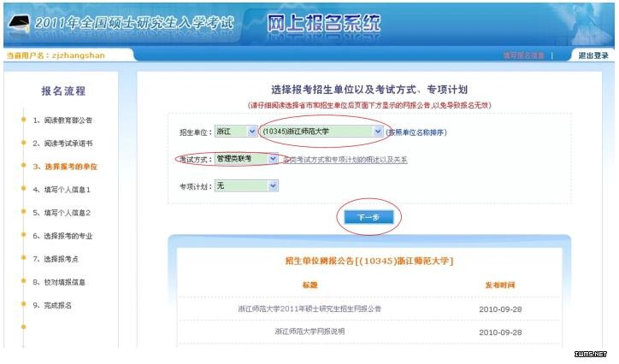The width and height of the screenshot is (619, 364).
Task: Open the province dropdown showing 浙江
Action: click(235, 132)
